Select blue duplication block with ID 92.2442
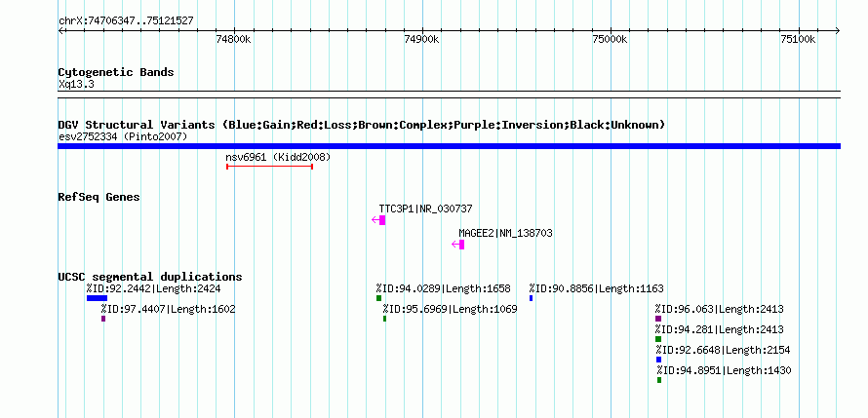This screenshot has height=418, width=868. (97, 298)
